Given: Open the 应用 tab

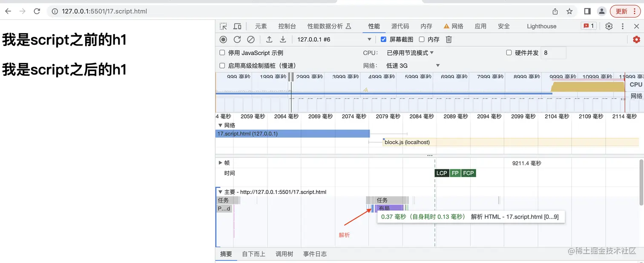Looking at the screenshot, I should pyautogui.click(x=480, y=26).
